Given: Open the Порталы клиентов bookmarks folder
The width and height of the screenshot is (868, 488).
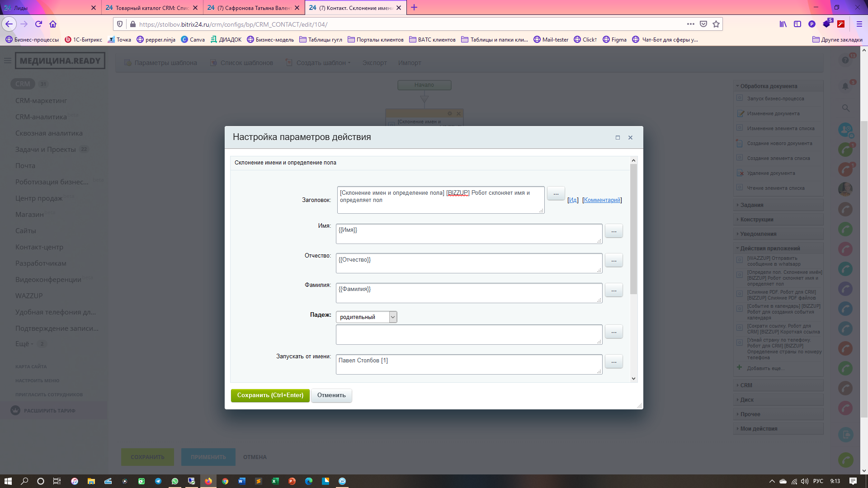Looking at the screenshot, I should (x=375, y=39).
